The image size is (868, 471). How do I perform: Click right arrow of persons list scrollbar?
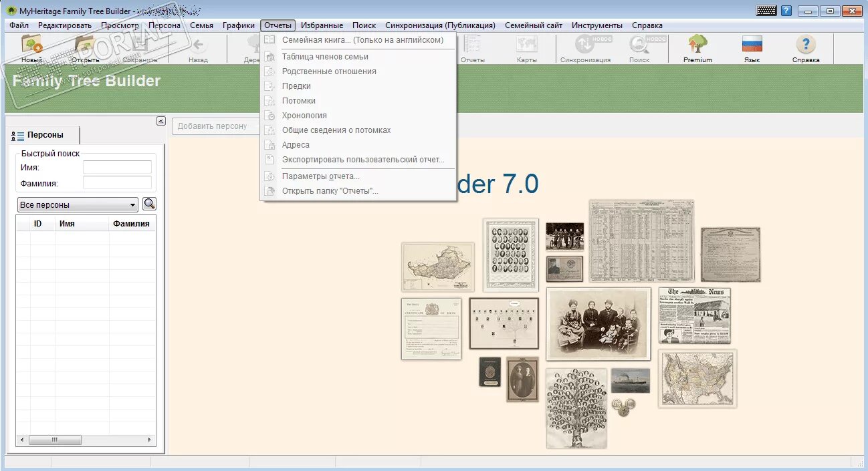(x=149, y=440)
